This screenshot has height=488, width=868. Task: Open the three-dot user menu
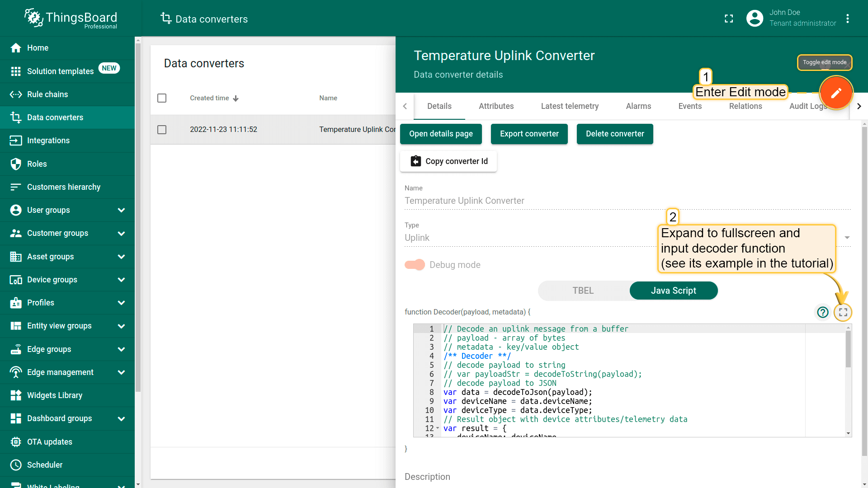848,19
